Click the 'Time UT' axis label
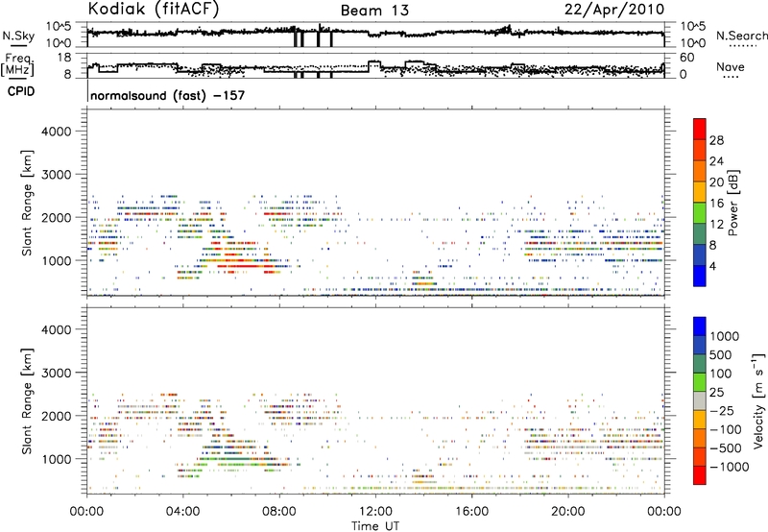The width and height of the screenshot is (768, 532). coord(375,526)
